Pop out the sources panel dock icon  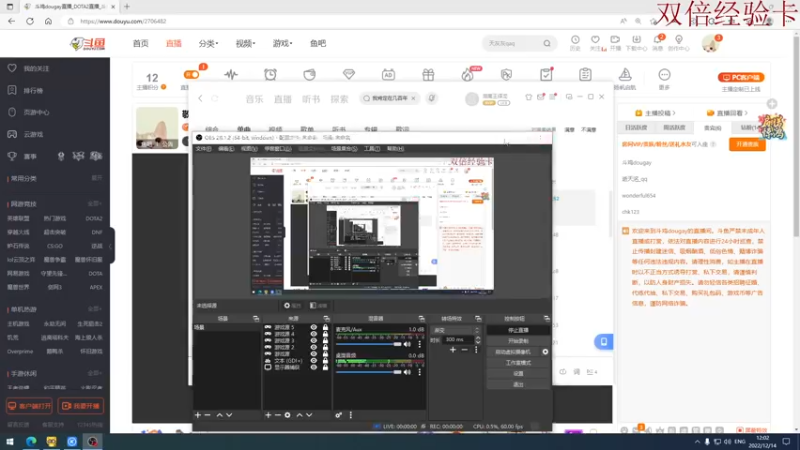pos(327,318)
